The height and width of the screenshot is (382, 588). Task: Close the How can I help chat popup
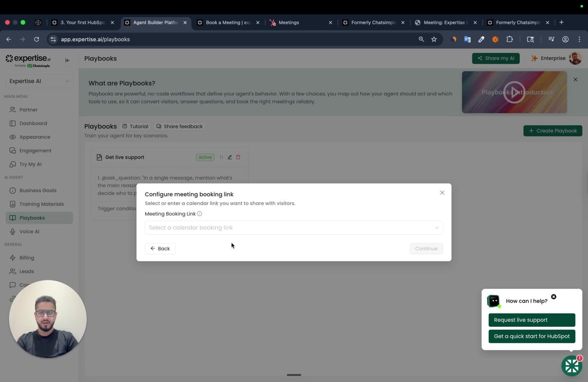[554, 297]
